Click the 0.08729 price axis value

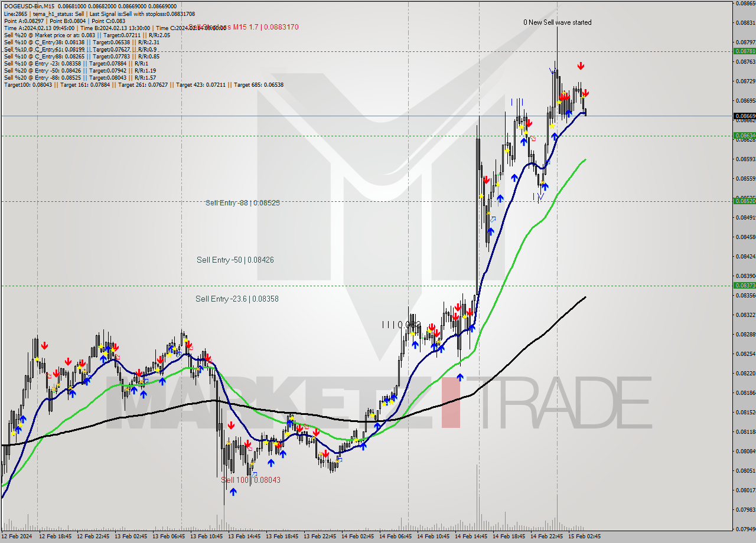745,81
